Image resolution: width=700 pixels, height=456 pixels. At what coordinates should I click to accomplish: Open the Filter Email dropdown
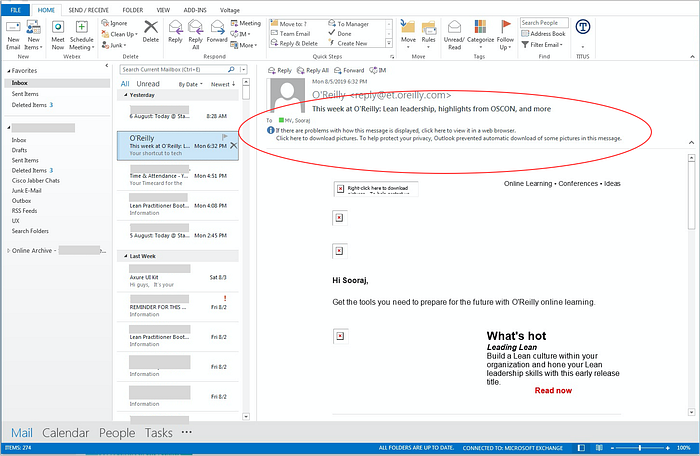coord(542,45)
